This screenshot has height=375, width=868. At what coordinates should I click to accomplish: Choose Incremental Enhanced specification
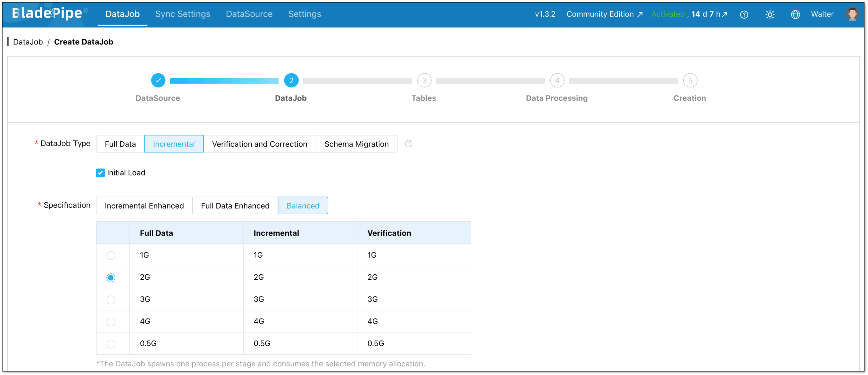point(144,206)
